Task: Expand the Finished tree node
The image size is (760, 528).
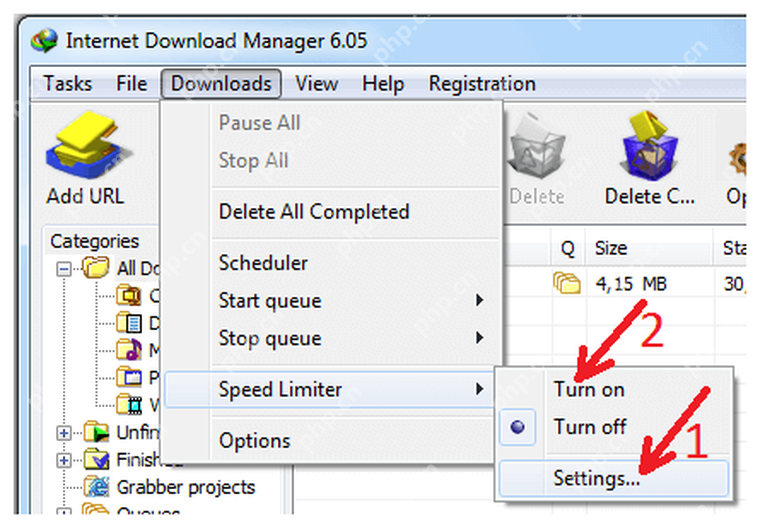Action: tap(63, 460)
